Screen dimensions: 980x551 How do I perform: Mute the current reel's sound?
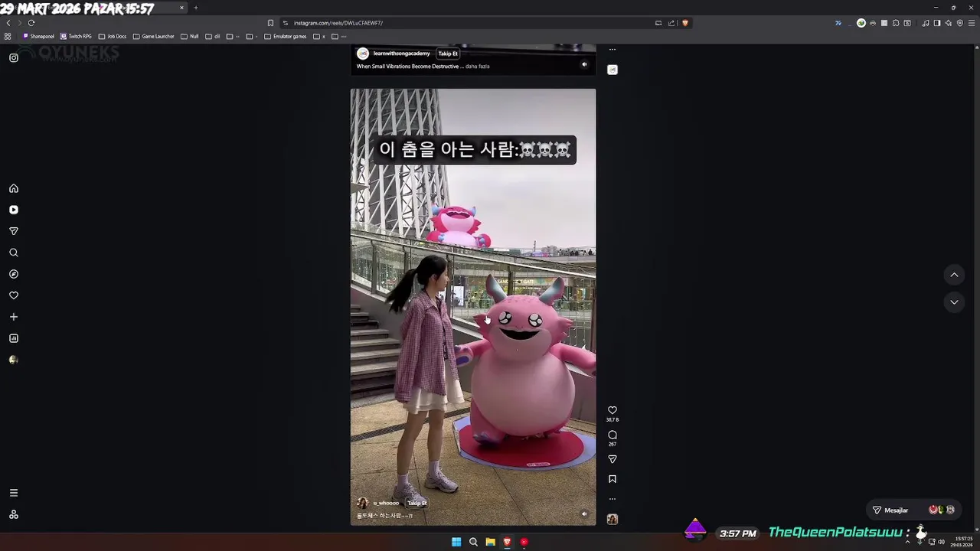pyautogui.click(x=584, y=514)
